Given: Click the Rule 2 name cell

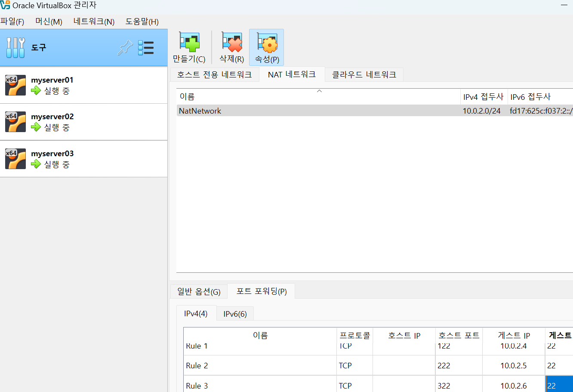Looking at the screenshot, I should point(260,365).
